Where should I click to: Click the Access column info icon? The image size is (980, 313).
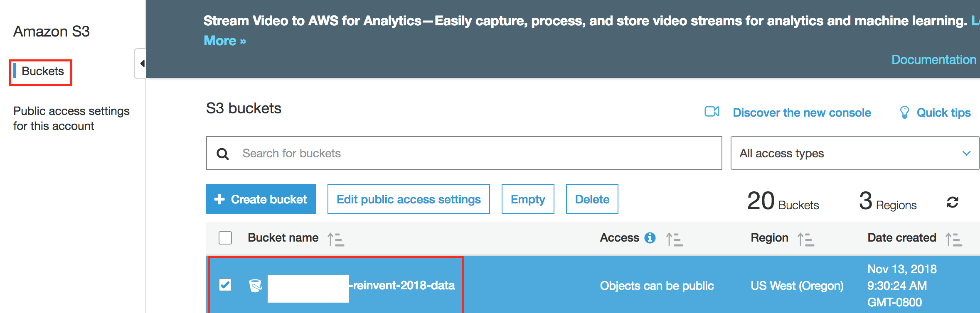point(650,238)
